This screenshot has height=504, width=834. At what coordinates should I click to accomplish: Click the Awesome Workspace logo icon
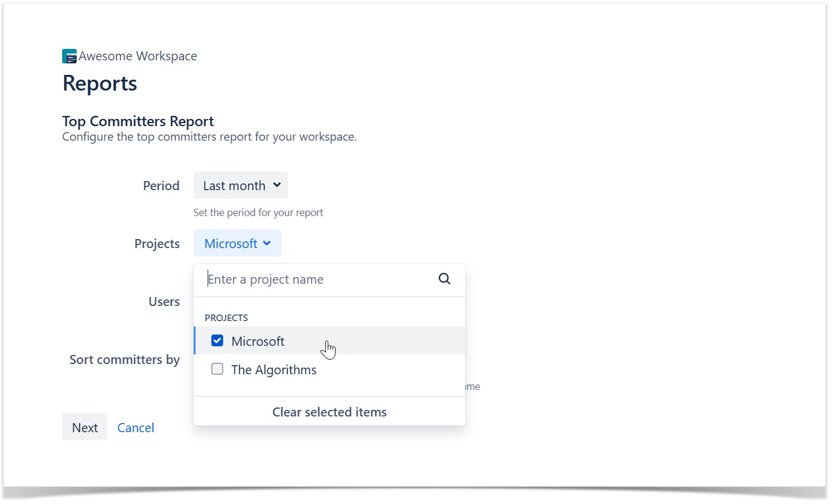(x=69, y=57)
